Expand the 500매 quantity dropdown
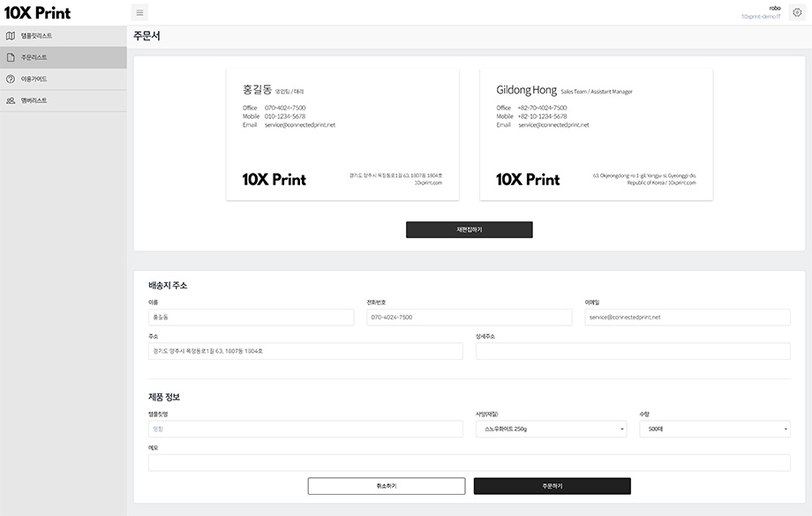The image size is (812, 516). point(715,429)
